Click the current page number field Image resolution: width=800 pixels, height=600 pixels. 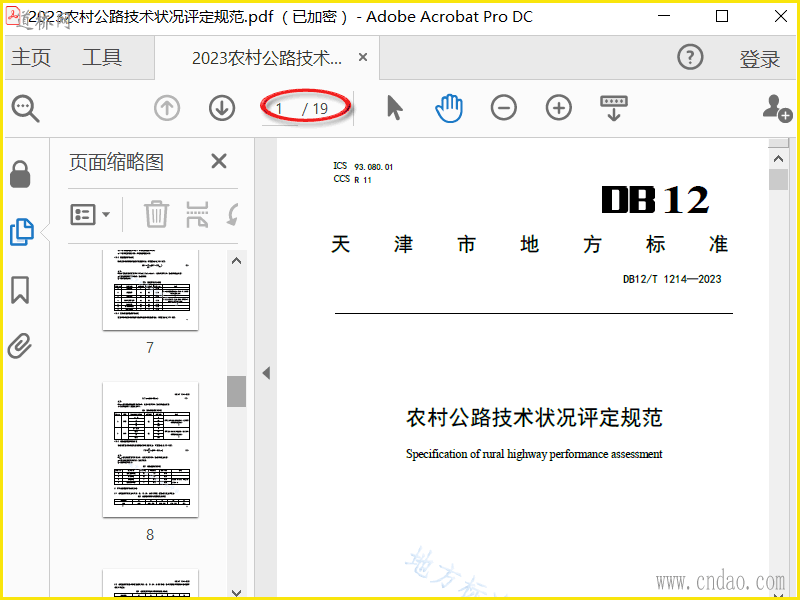[x=279, y=109]
